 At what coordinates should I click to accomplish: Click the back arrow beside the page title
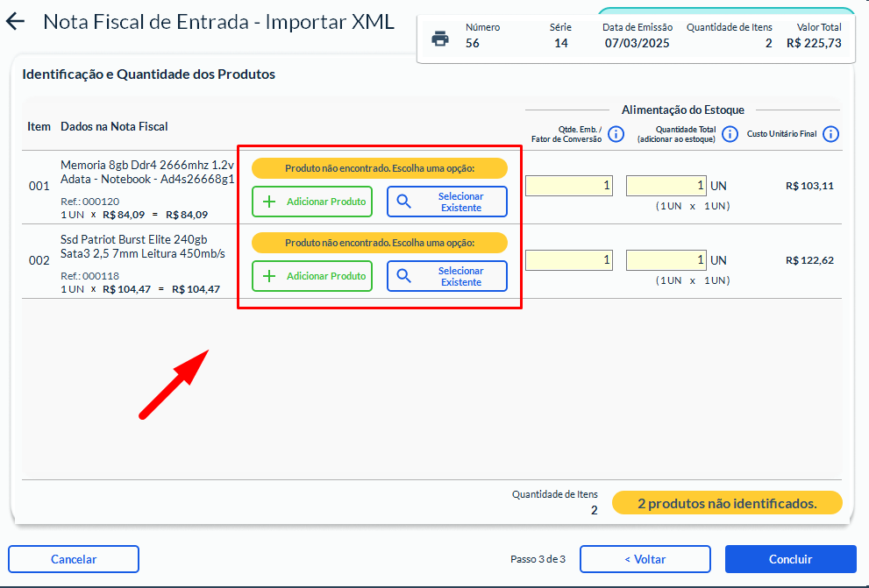[x=16, y=23]
